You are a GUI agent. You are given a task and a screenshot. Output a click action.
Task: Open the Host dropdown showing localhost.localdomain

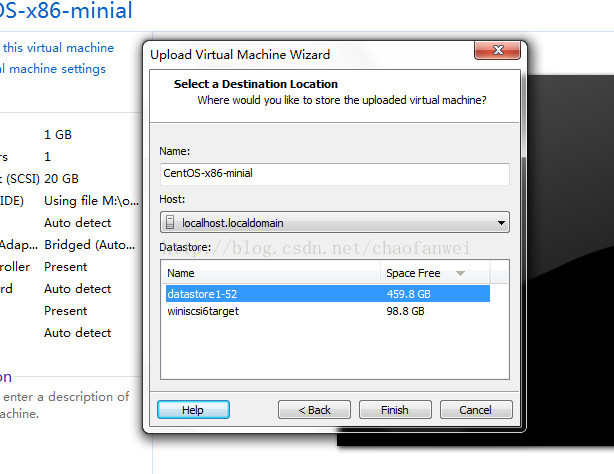point(335,223)
